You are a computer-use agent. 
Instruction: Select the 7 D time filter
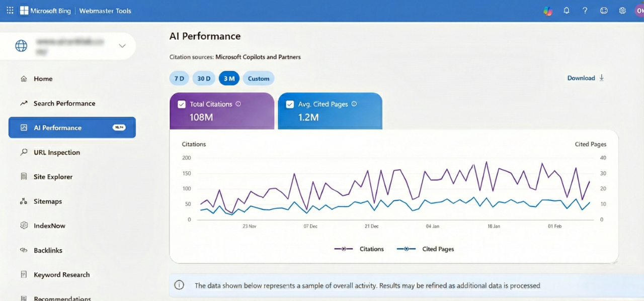pos(179,78)
